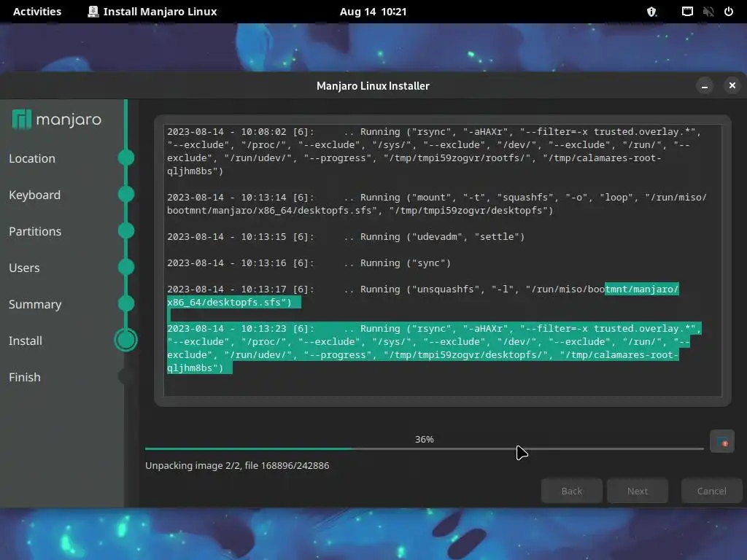The image size is (747, 560).
Task: Toggle the installation log view button
Action: point(721,441)
